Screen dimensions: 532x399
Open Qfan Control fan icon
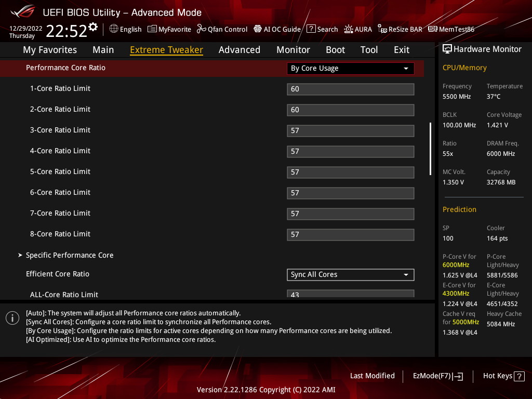pyautogui.click(x=201, y=29)
